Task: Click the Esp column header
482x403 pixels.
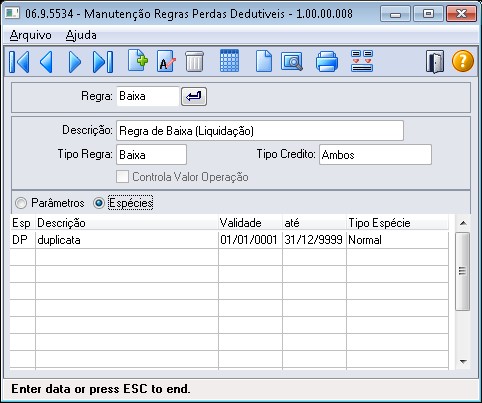Action: tap(23, 223)
